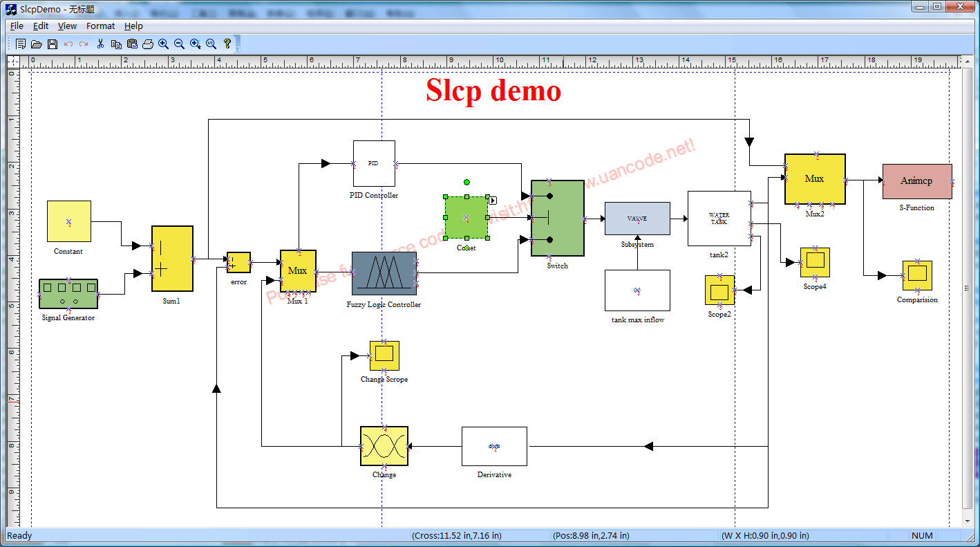This screenshot has width=980, height=547.
Task: Cut selection with the scissors icon
Action: [100, 44]
